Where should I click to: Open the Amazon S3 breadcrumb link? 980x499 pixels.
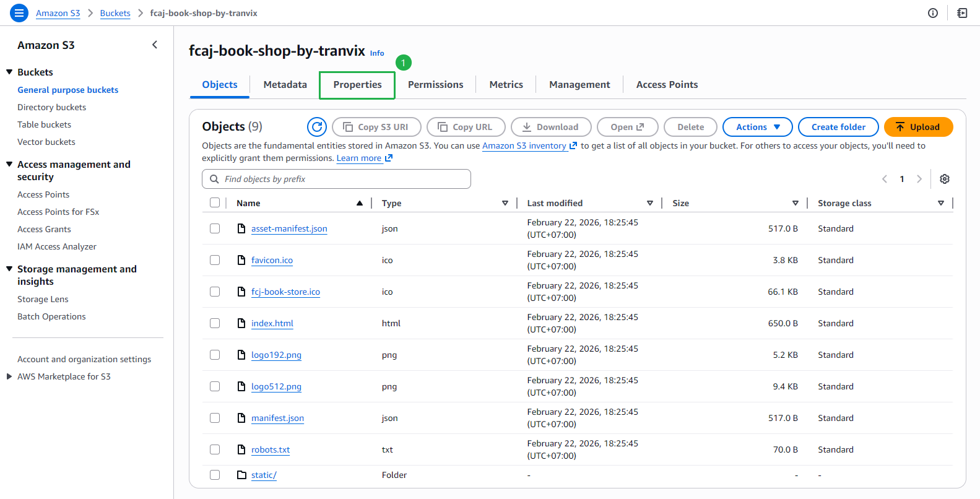[58, 13]
